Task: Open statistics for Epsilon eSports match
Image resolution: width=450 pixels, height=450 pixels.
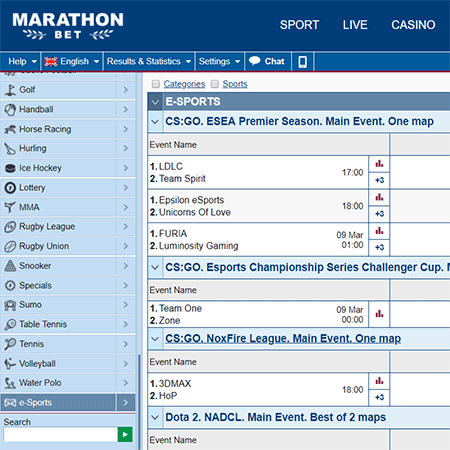Action: pyautogui.click(x=379, y=197)
